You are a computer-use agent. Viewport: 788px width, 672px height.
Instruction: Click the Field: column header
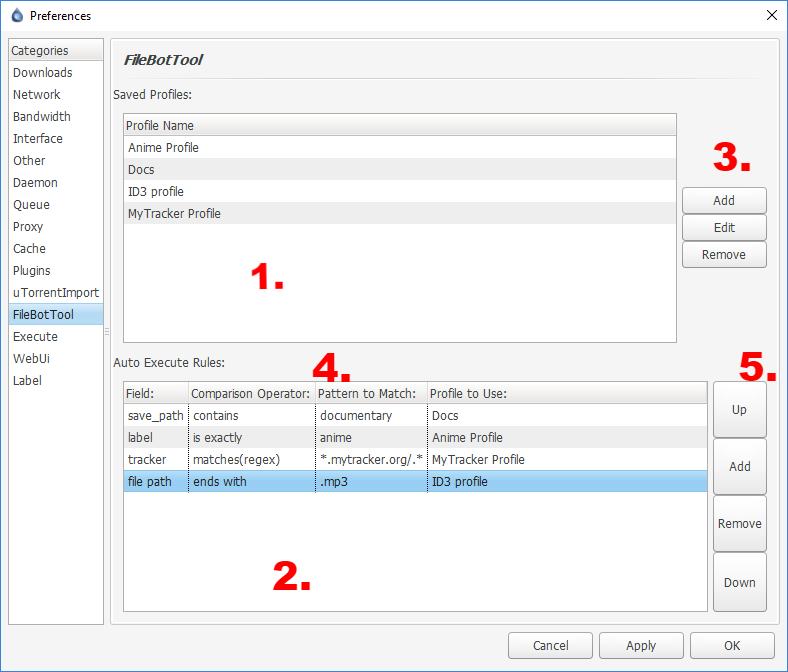click(156, 393)
